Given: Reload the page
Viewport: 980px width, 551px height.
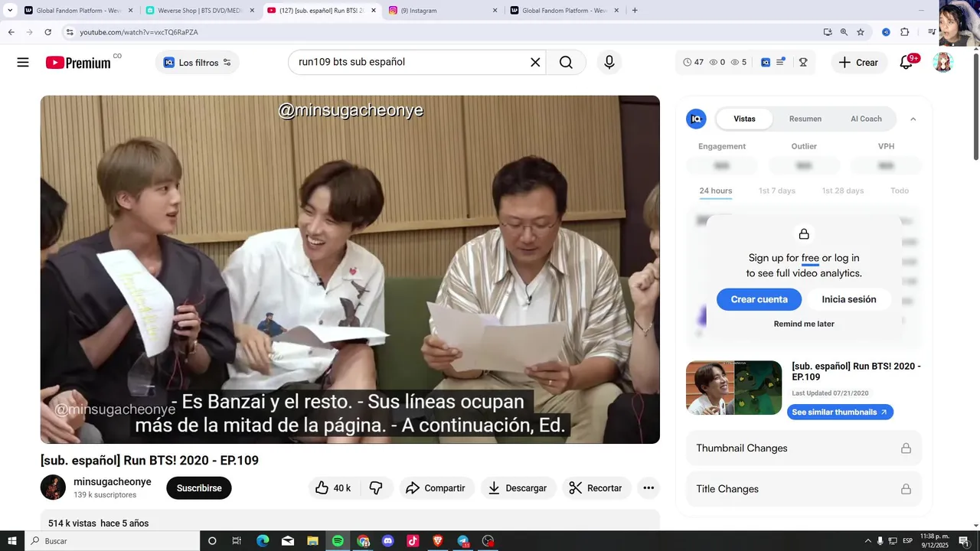Looking at the screenshot, I should [47, 32].
